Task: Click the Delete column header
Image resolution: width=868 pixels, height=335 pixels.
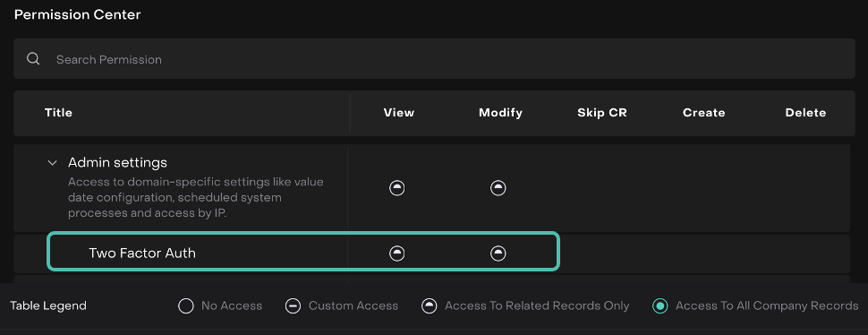Action: pos(805,113)
